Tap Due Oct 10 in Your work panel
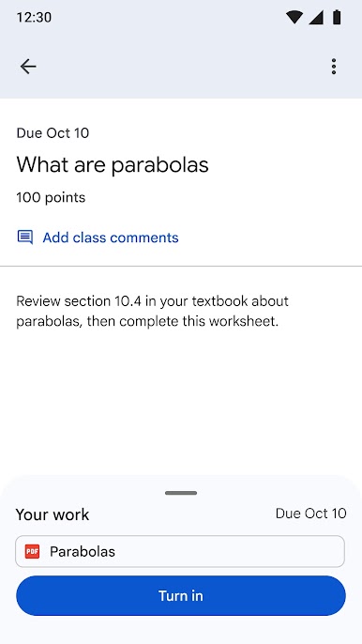362x644 pixels. tap(310, 514)
